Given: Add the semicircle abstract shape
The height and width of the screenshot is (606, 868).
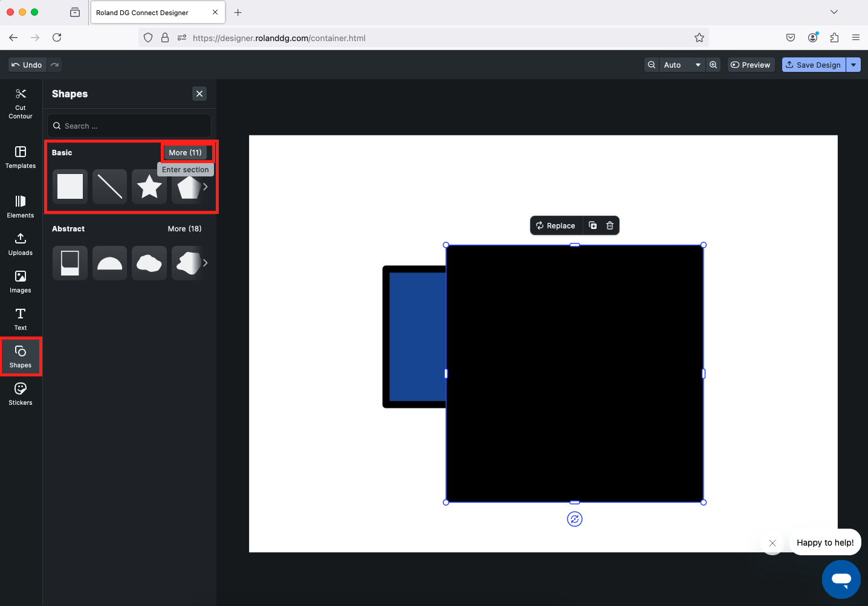Looking at the screenshot, I should click(x=109, y=263).
